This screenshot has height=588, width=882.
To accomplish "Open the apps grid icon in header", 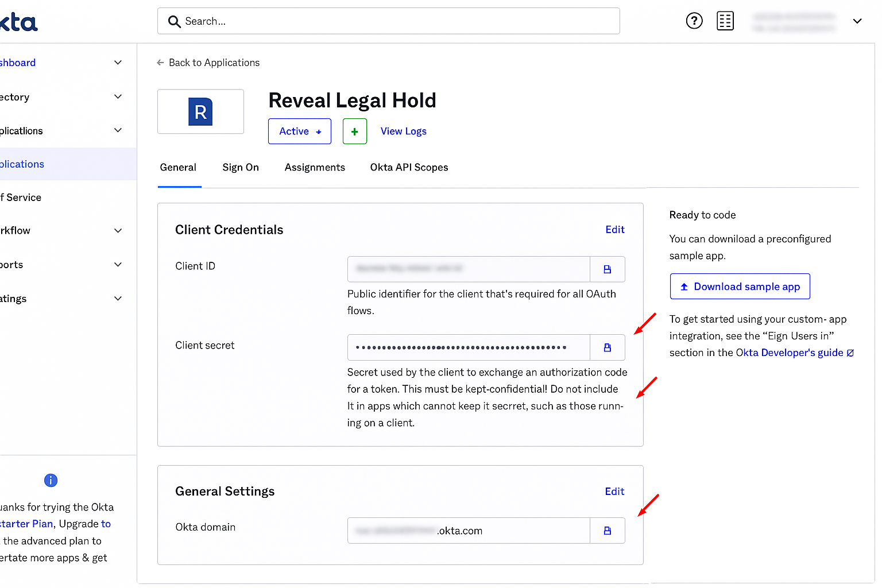I will pos(725,21).
